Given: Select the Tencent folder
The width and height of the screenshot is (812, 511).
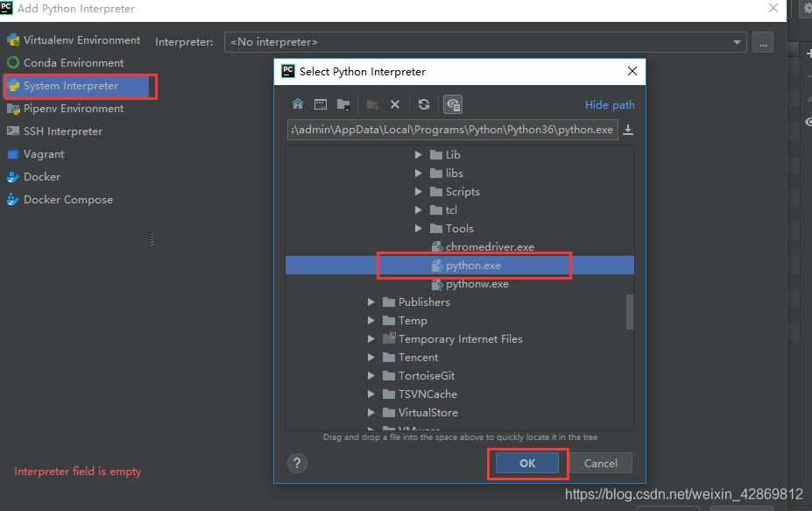Looking at the screenshot, I should (410, 357).
